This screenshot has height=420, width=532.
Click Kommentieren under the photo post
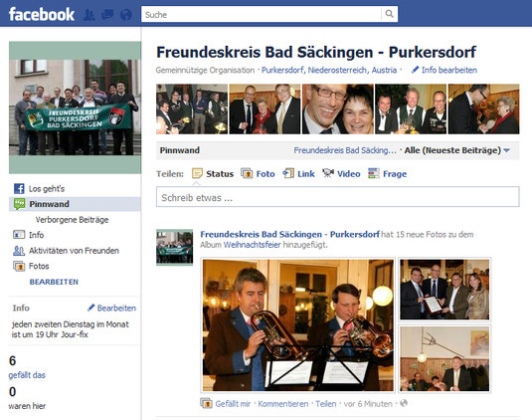pyautogui.click(x=283, y=404)
